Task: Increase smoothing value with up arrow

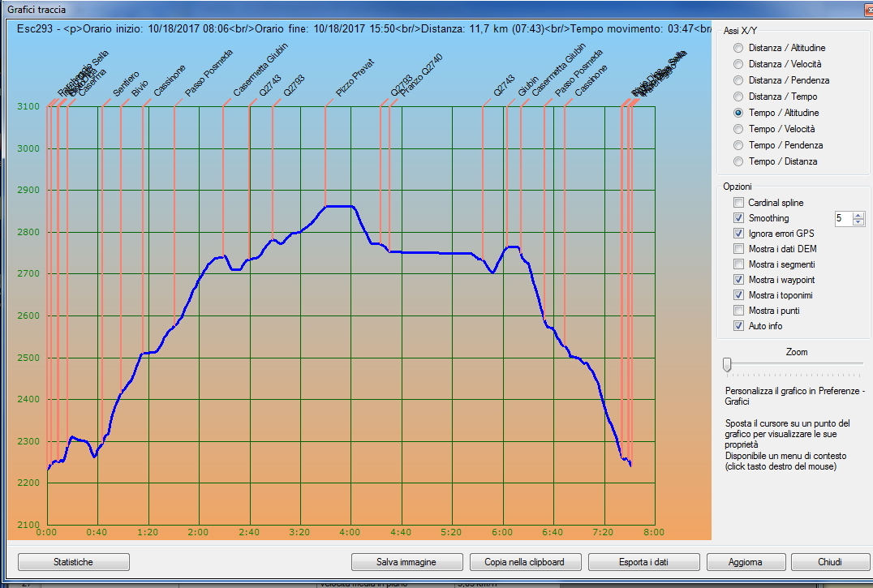Action: click(859, 215)
